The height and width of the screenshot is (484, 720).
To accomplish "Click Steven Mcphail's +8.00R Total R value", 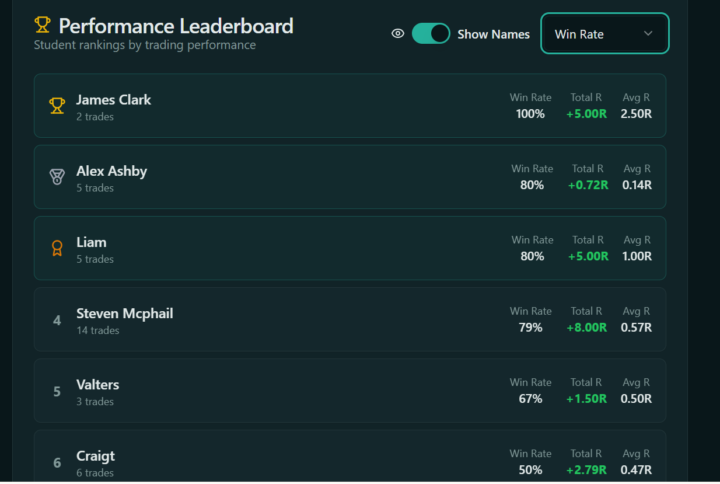I will (x=586, y=327).
